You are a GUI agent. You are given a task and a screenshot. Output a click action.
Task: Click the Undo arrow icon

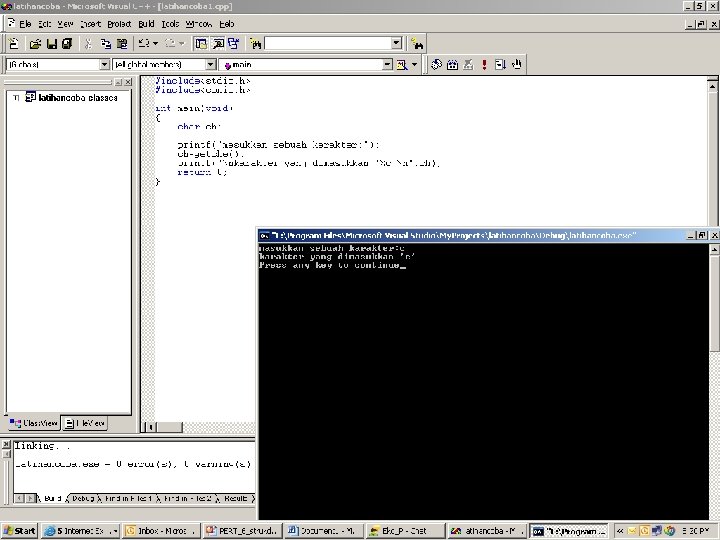[144, 43]
